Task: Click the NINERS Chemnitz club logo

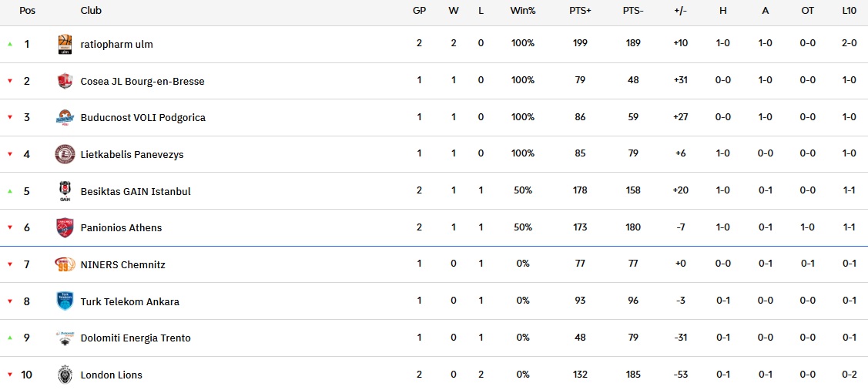Action: (65, 264)
